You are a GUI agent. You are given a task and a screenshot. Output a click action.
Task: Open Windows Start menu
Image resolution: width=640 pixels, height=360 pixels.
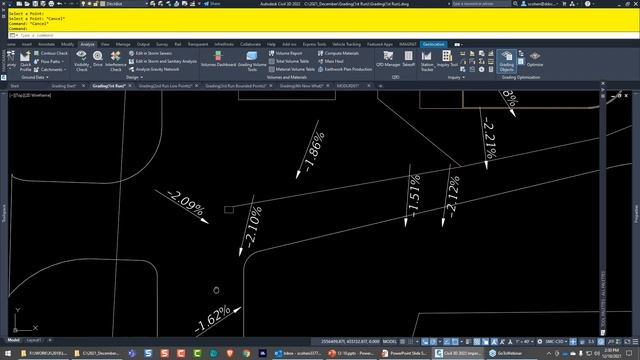coord(8,353)
